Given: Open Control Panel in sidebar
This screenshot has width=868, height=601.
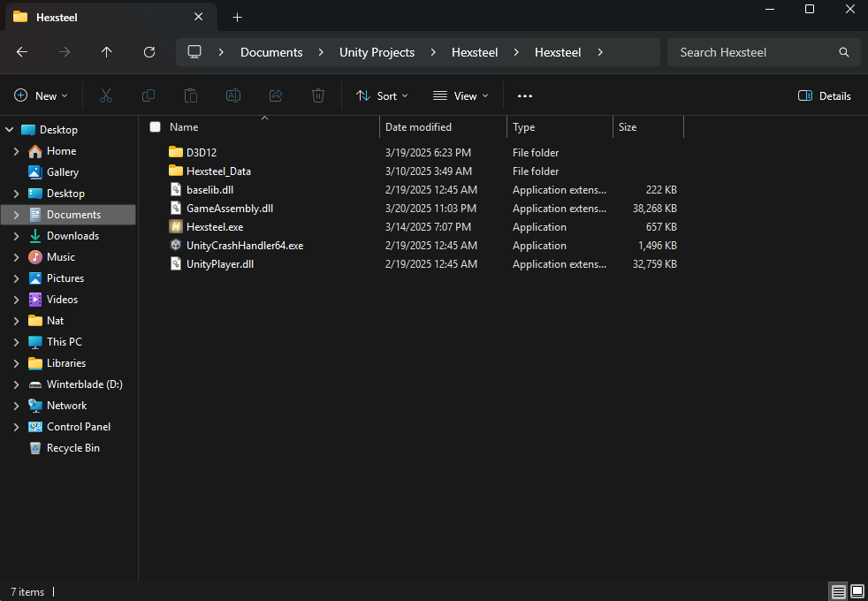Looking at the screenshot, I should (78, 427).
